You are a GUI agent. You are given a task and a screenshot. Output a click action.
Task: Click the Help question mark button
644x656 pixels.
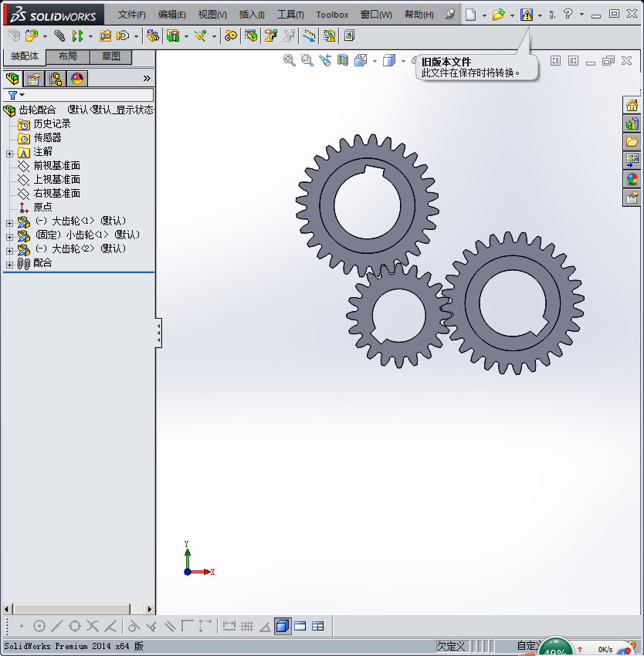[x=568, y=15]
